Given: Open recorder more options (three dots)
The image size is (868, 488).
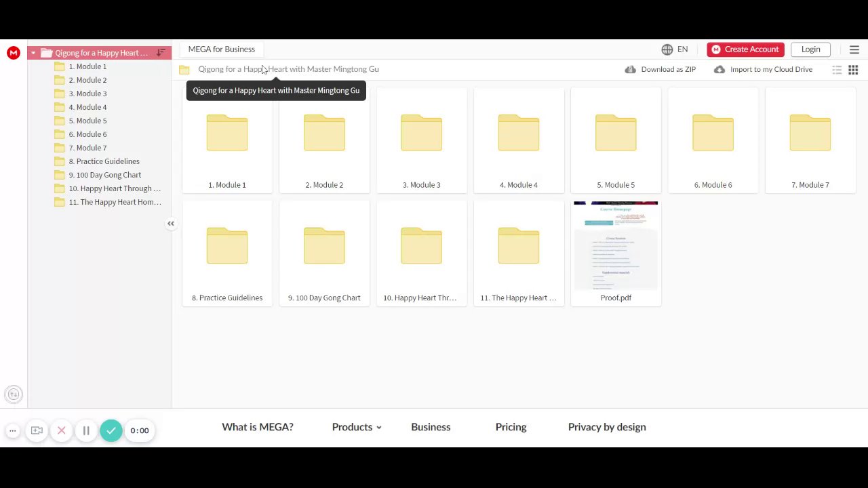Looking at the screenshot, I should click(x=12, y=430).
